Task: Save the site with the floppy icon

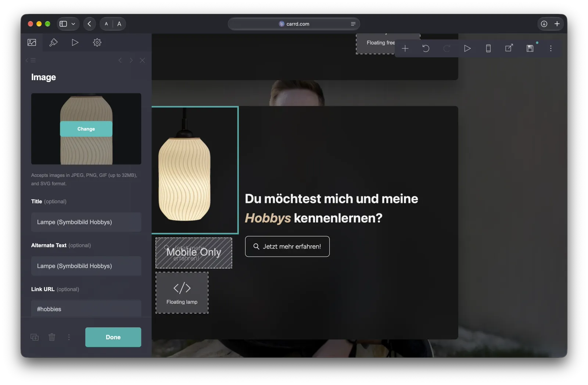Action: coord(530,49)
